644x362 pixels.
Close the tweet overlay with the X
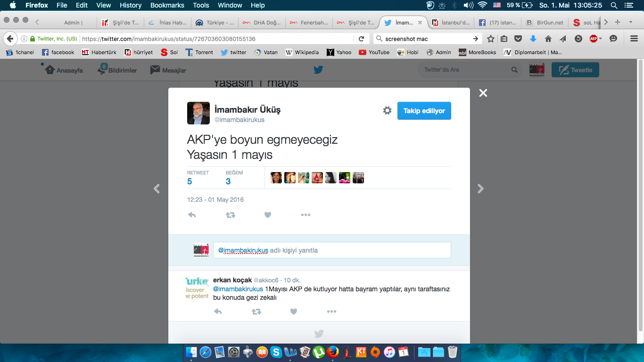(483, 93)
